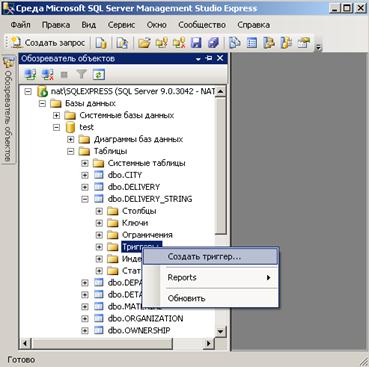Collapse the dbo.DELIVERY_STRING table node
This screenshot has width=369, height=367.
(x=85, y=199)
